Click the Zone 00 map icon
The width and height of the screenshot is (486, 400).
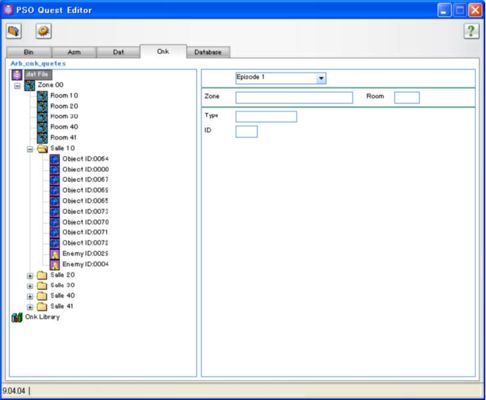point(30,85)
